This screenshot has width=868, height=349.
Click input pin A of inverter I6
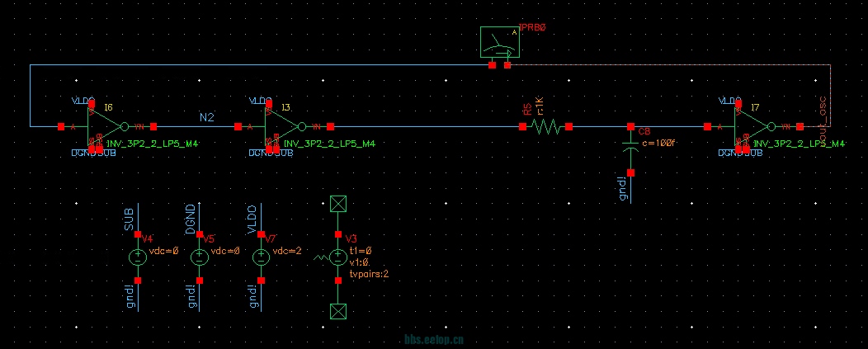[61, 127]
